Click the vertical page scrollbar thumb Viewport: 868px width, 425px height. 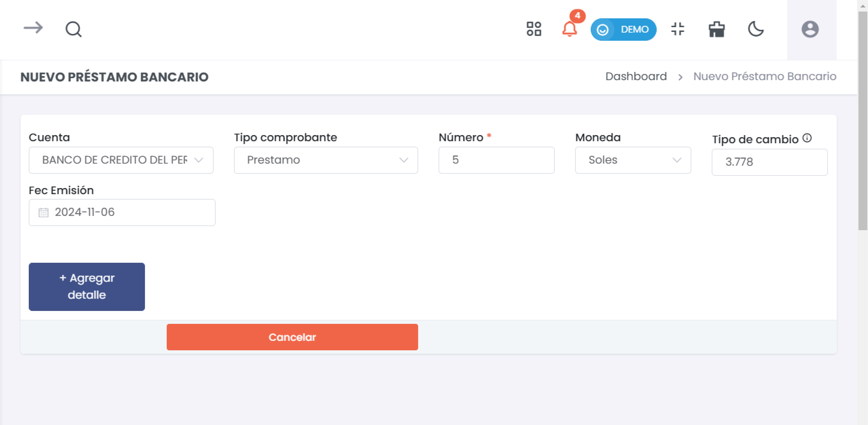click(x=863, y=121)
